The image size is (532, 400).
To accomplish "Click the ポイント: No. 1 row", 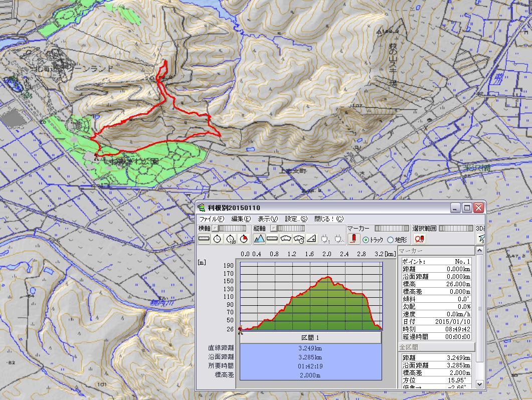I will (436, 262).
